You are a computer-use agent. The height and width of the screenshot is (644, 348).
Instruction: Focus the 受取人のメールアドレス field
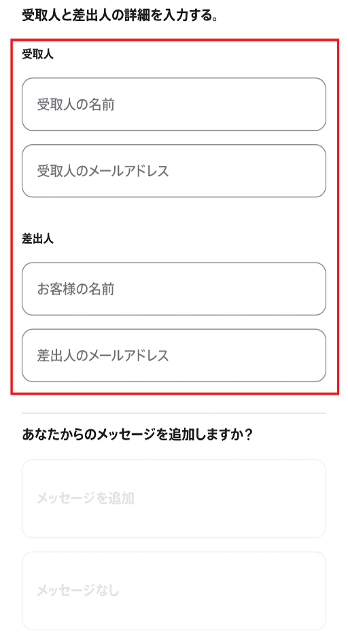click(174, 171)
